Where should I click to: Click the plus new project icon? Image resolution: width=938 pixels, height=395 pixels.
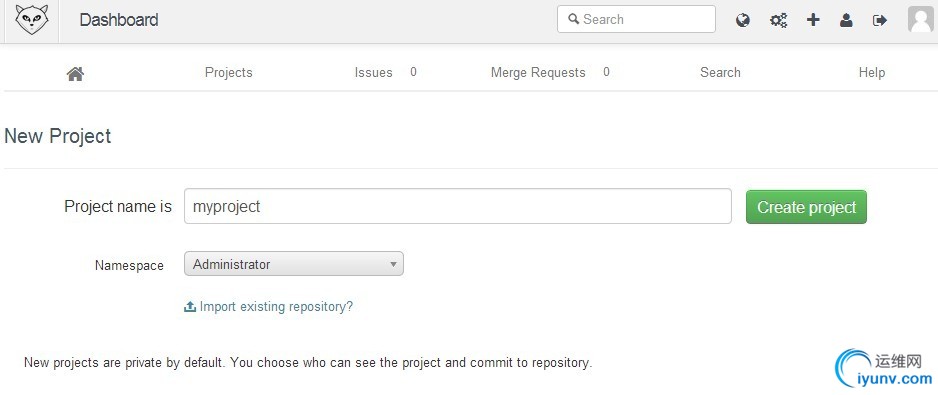pos(812,20)
